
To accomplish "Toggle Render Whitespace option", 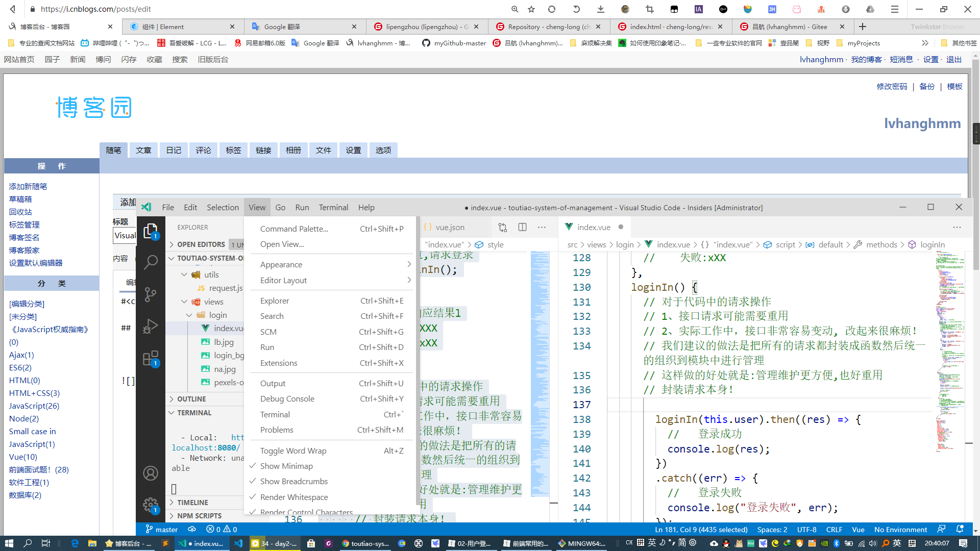I will [293, 497].
